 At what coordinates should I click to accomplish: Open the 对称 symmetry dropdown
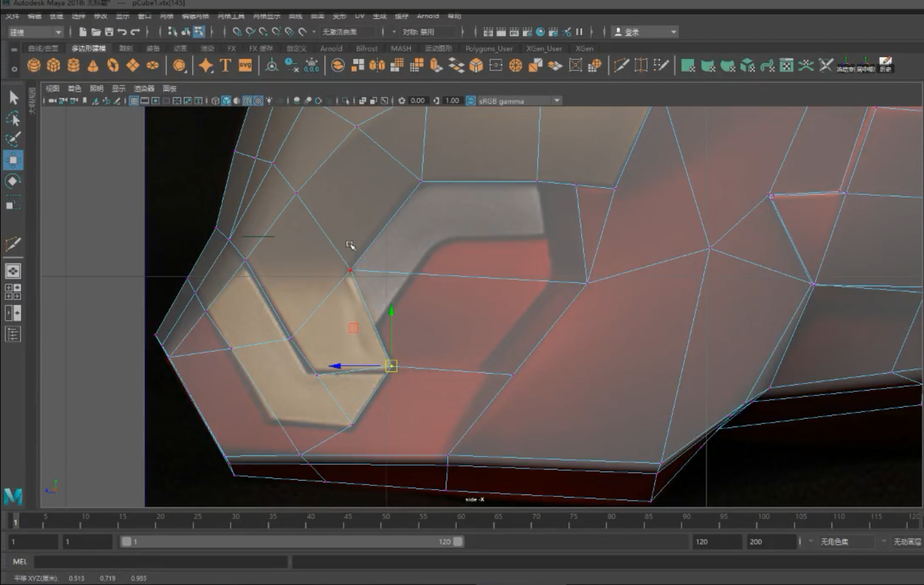pos(427,31)
